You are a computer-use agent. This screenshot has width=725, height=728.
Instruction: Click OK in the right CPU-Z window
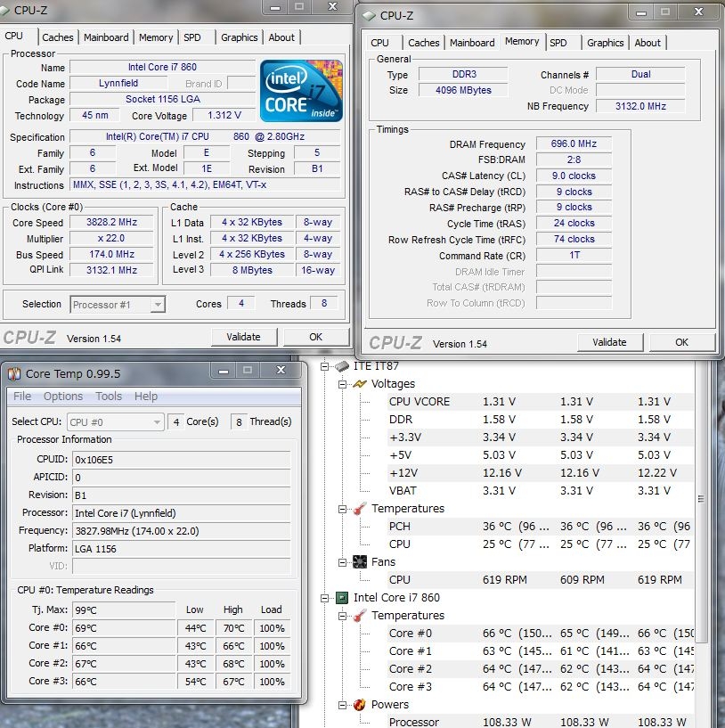point(682,343)
